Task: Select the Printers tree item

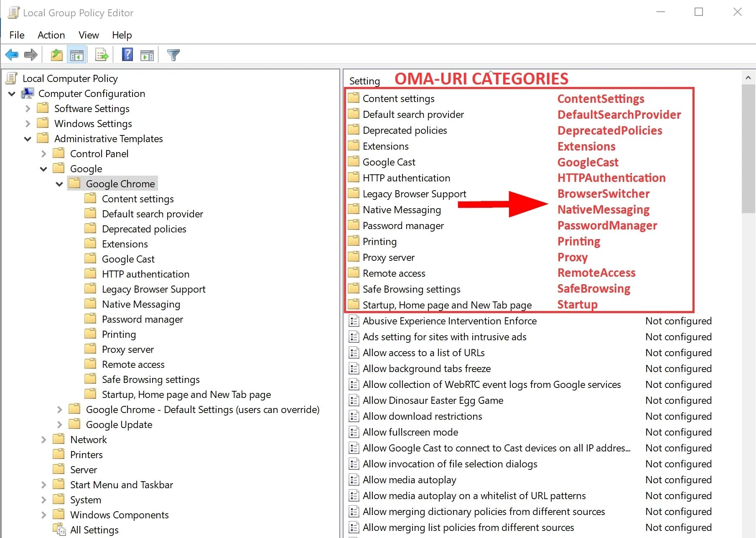Action: click(86, 455)
